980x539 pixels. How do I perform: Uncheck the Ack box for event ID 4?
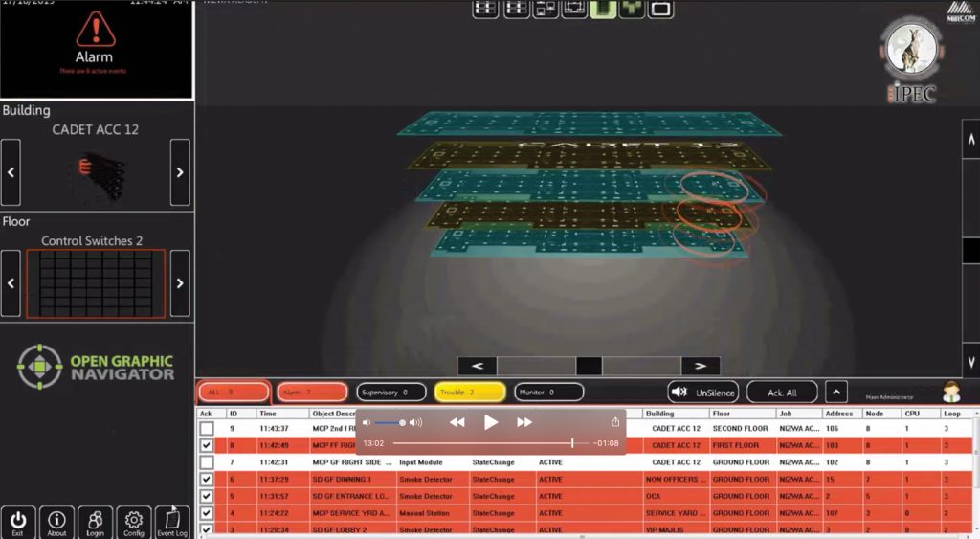point(207,513)
